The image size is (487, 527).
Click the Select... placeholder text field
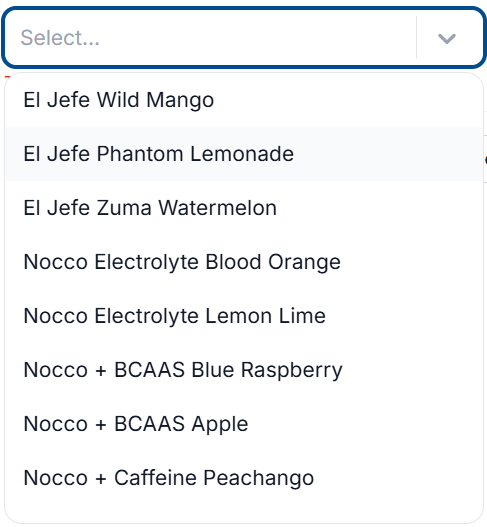coord(210,38)
